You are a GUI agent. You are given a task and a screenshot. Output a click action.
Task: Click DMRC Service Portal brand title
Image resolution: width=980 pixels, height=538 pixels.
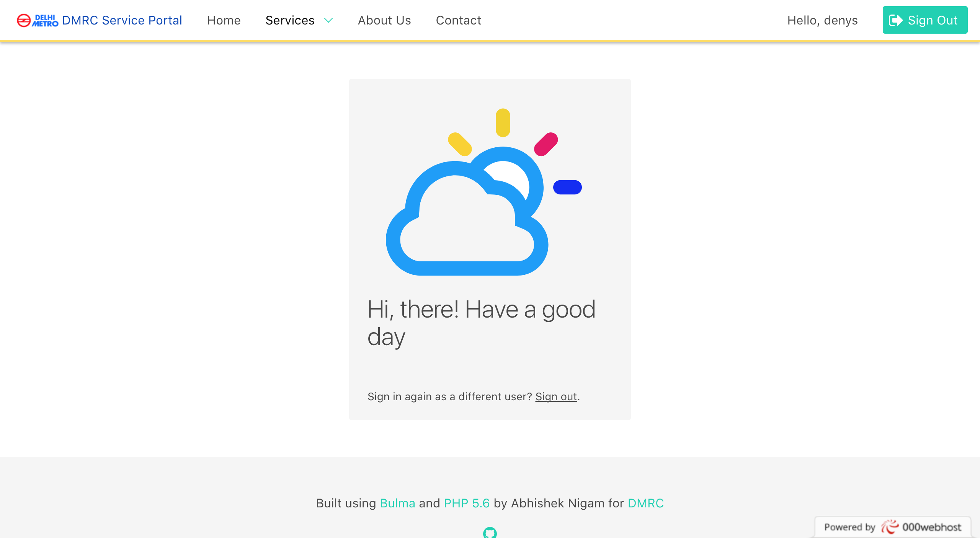tap(122, 20)
